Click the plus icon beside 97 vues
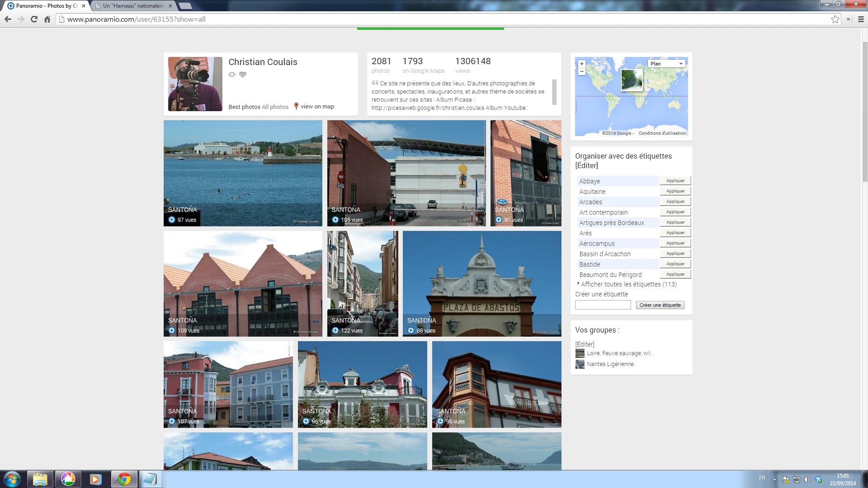Screen dimensions: 868x488 point(172,220)
